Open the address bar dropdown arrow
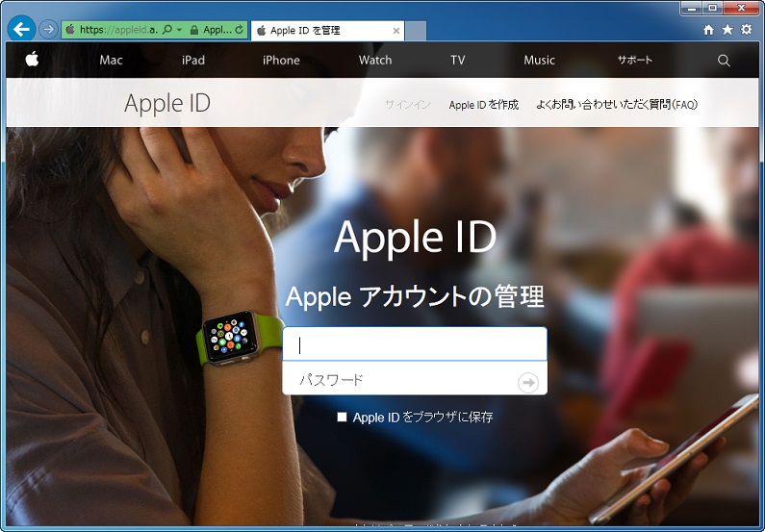This screenshot has height=532, width=765. 179,30
